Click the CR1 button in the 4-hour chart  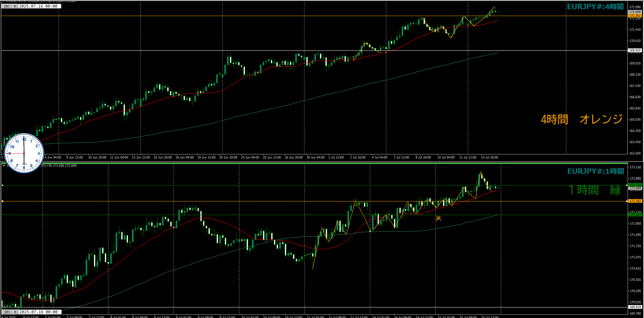coord(7,6)
